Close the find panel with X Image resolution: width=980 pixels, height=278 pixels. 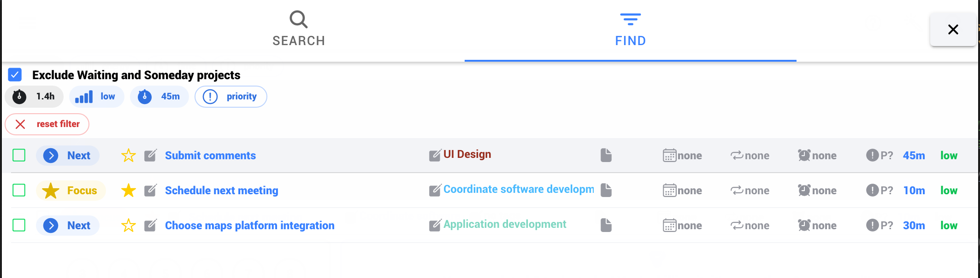click(x=953, y=29)
